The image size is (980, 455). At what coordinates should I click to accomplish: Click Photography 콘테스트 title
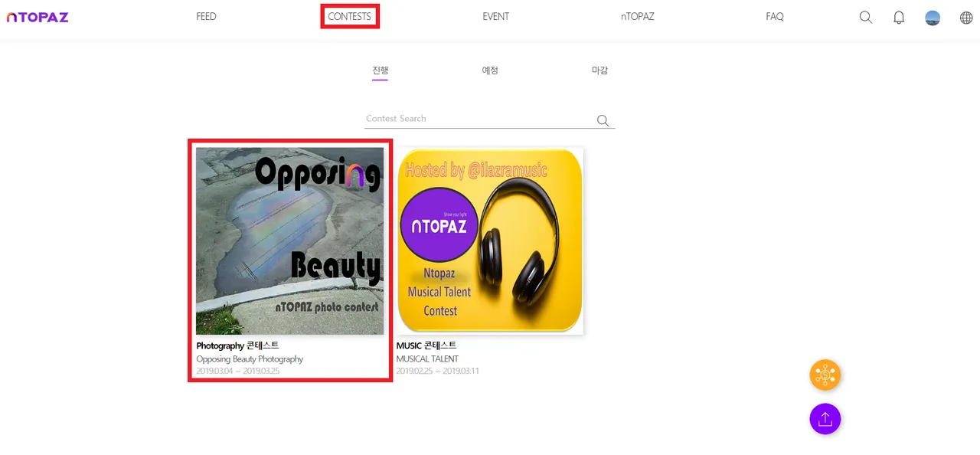[x=237, y=345]
